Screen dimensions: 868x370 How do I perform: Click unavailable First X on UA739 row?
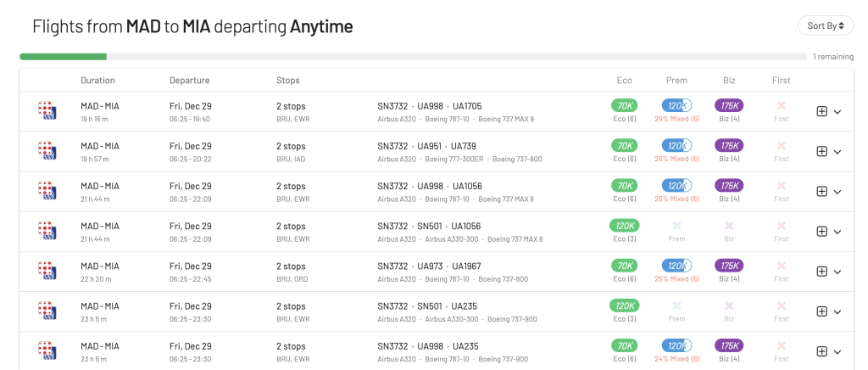click(x=781, y=145)
